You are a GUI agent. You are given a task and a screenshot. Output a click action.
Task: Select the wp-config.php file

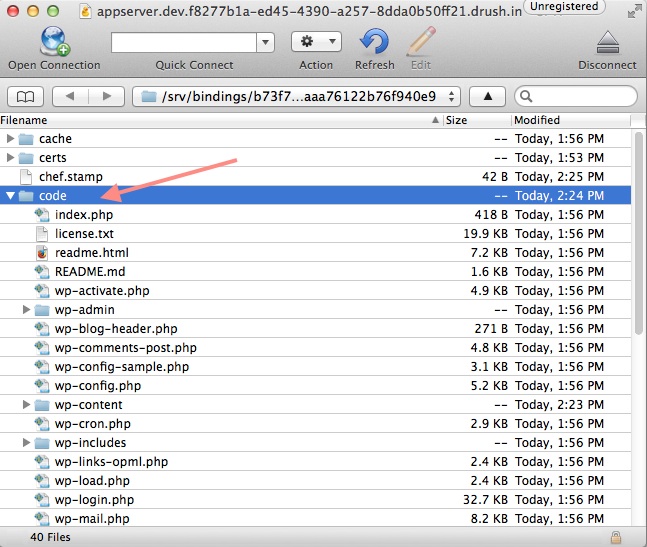[97, 386]
